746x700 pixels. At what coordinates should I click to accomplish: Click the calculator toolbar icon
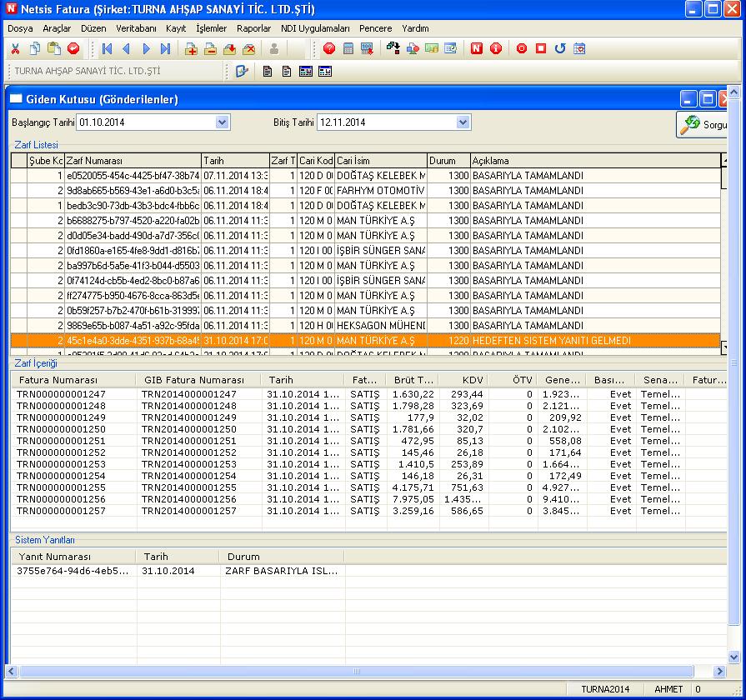click(x=348, y=49)
